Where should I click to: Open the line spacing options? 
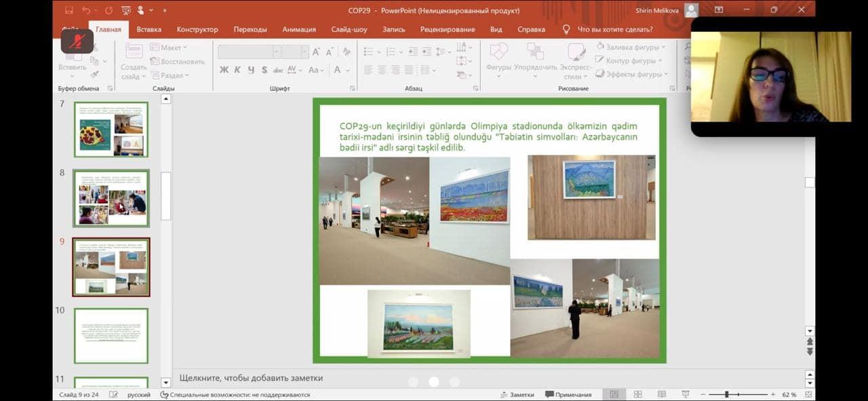click(x=443, y=52)
